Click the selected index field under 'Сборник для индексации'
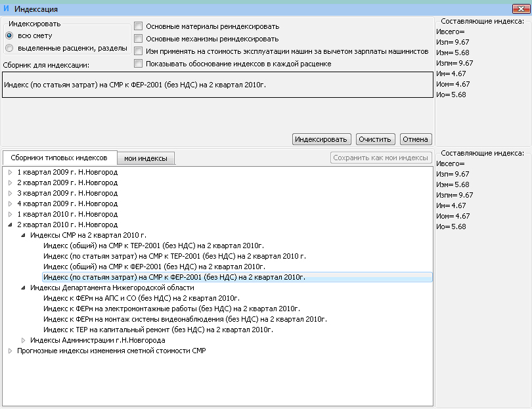Screen dimensions: 532x409 point(217,85)
